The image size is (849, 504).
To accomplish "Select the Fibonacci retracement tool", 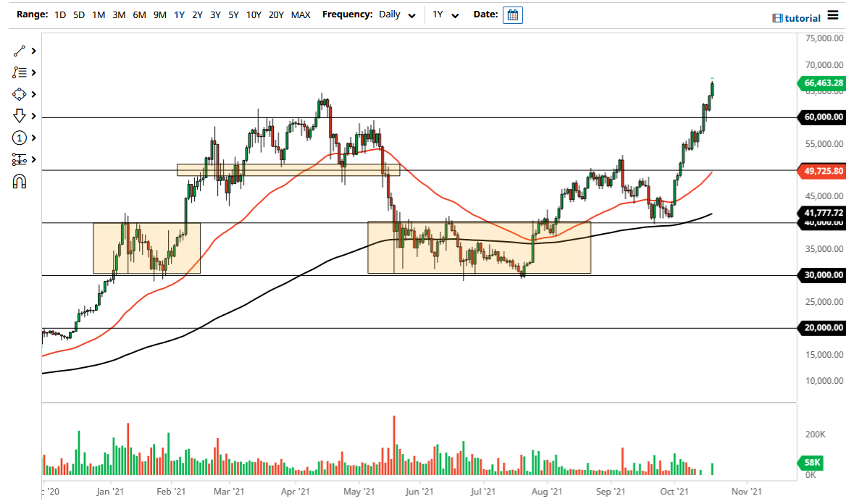I will [19, 72].
